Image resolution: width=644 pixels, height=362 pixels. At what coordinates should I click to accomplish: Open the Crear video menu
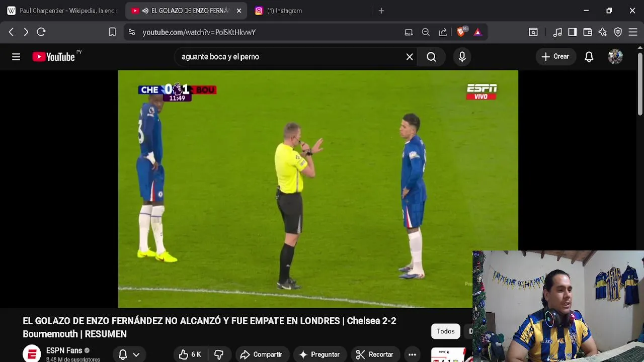555,57
